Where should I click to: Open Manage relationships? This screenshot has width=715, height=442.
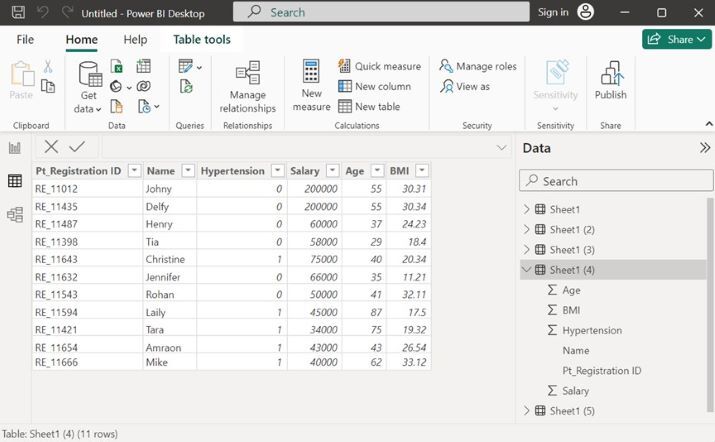click(x=248, y=87)
